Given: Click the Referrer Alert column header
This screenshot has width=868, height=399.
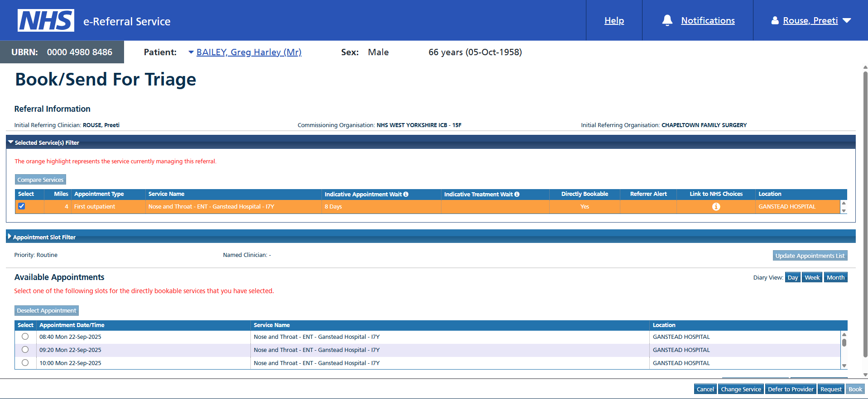Looking at the screenshot, I should coord(648,194).
